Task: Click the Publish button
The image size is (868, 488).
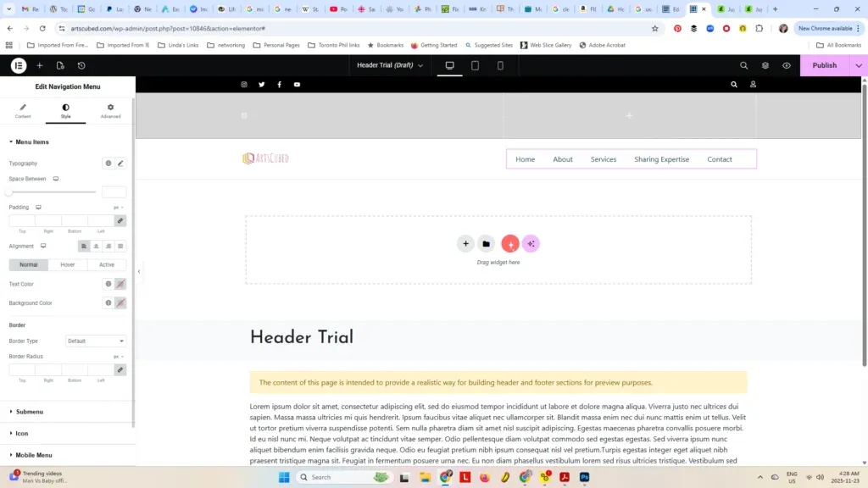Action: click(824, 65)
